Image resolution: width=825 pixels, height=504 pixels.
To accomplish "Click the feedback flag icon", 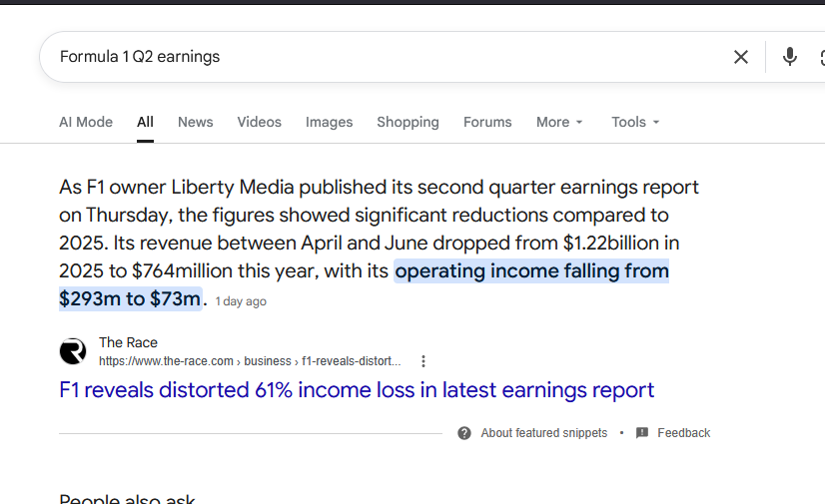I will click(642, 433).
